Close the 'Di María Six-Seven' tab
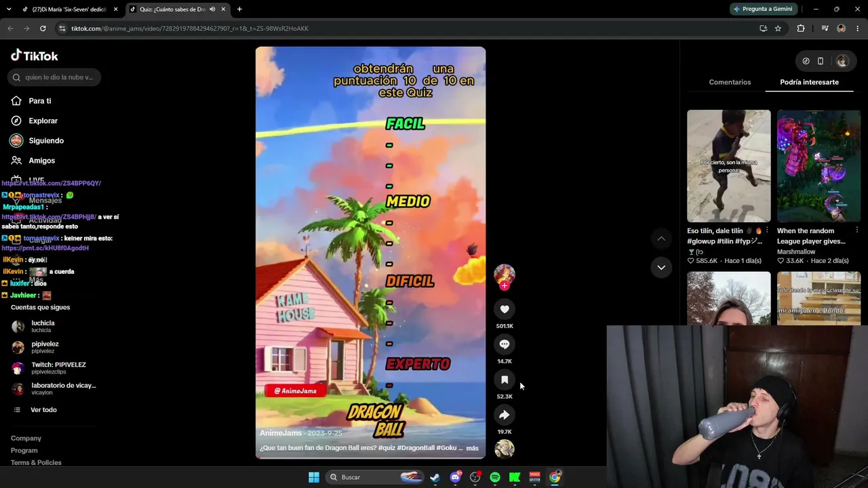 [115, 9]
